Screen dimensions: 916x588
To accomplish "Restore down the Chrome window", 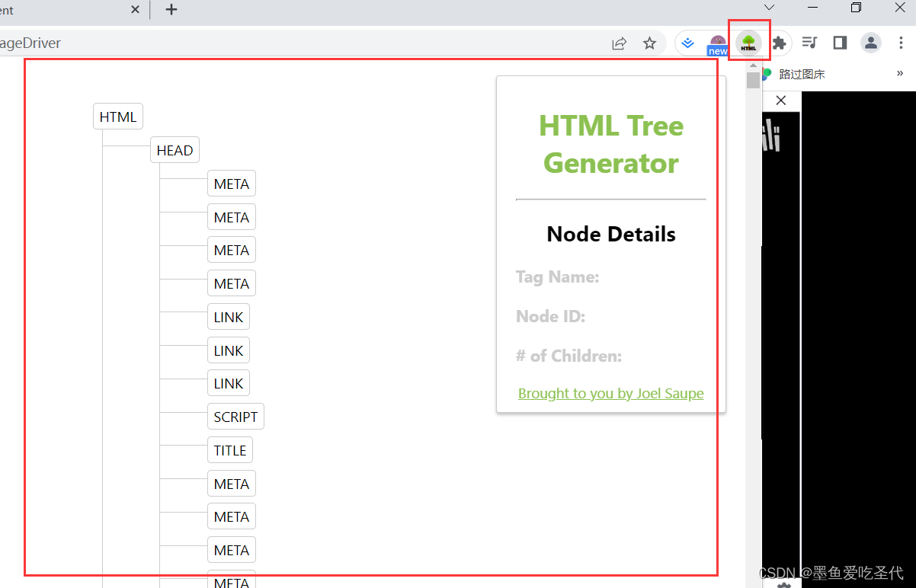I will tap(856, 8).
